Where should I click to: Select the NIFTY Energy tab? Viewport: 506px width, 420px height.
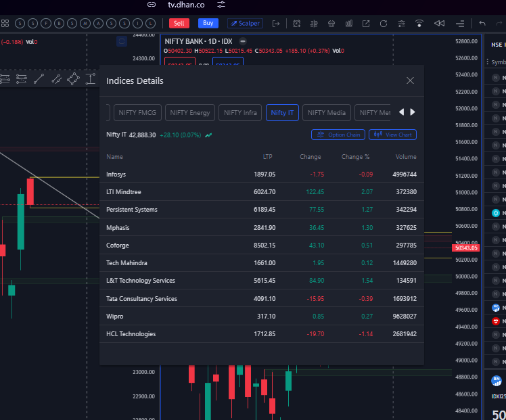tap(190, 113)
